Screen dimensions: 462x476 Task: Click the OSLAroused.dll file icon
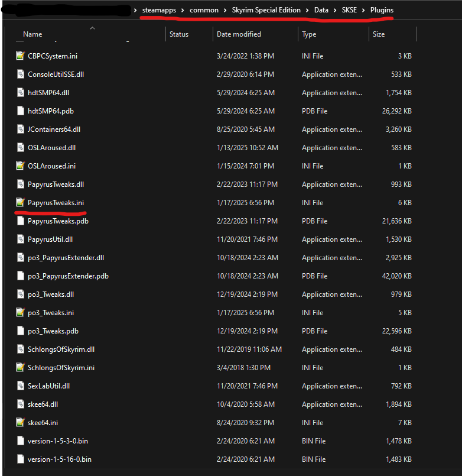pos(20,148)
